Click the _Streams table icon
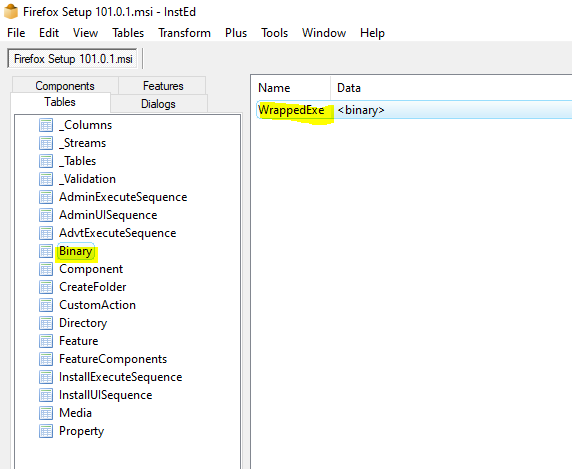The width and height of the screenshot is (572, 469). (46, 143)
